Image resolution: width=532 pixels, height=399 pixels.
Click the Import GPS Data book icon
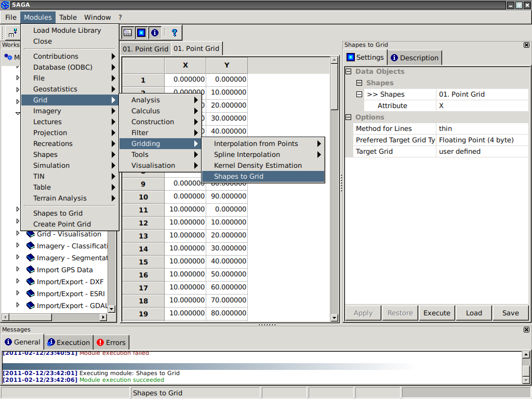pyautogui.click(x=31, y=270)
